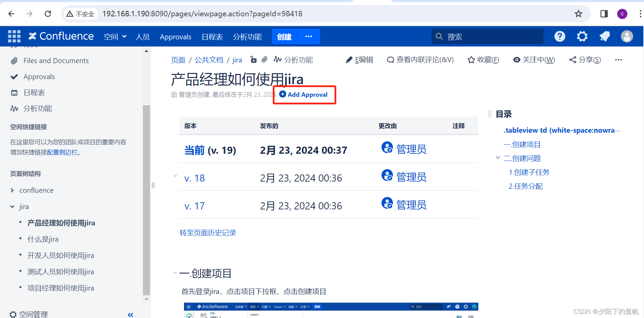Click 页面 breadcrumb link
Image resolution: width=644 pixels, height=318 pixels.
point(178,60)
